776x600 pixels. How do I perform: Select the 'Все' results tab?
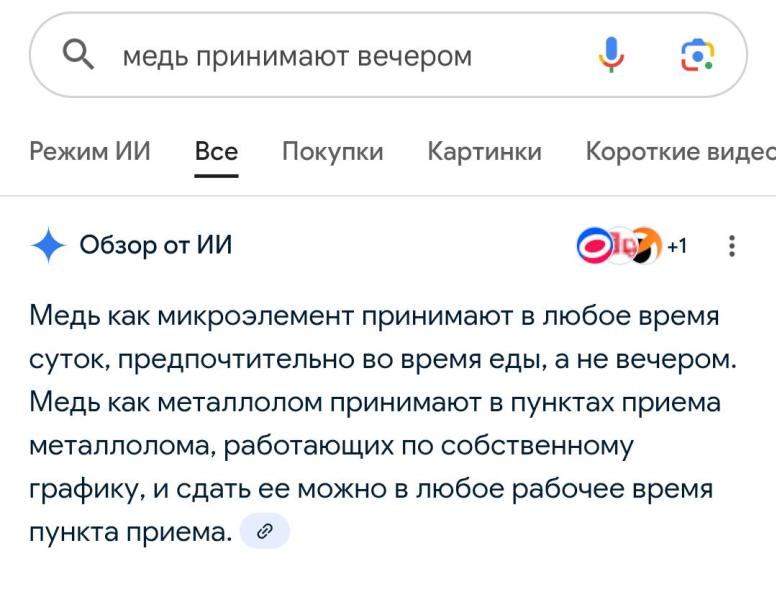click(216, 151)
